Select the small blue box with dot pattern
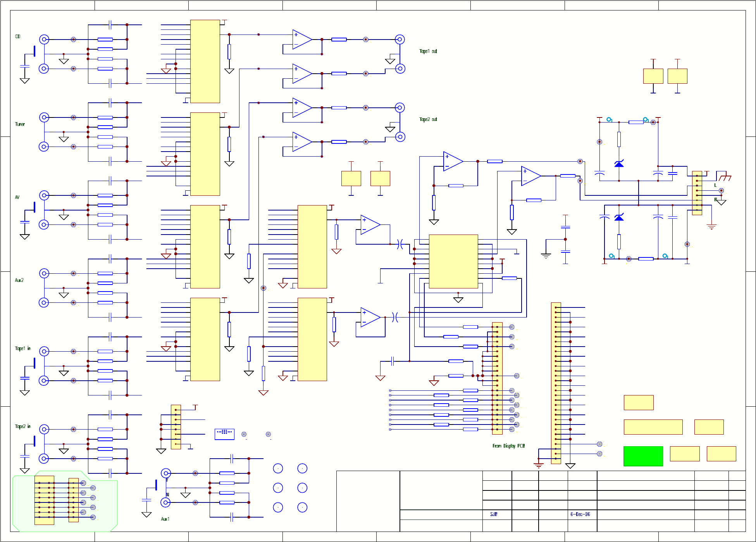 tap(224, 434)
